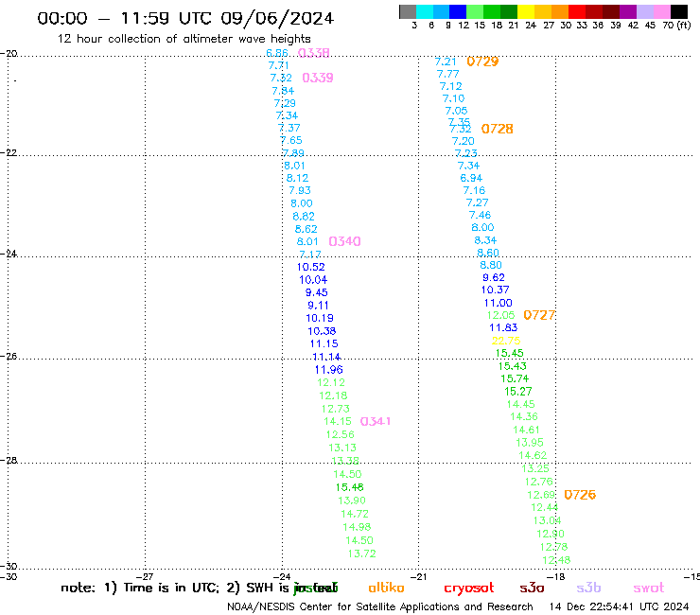Click the pink time label 0338

coord(314,53)
